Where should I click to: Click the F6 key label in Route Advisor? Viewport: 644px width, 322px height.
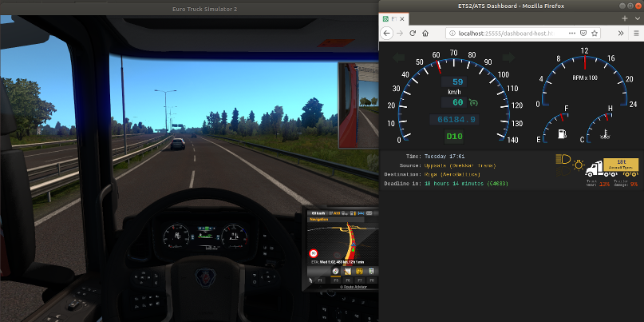click(x=348, y=280)
